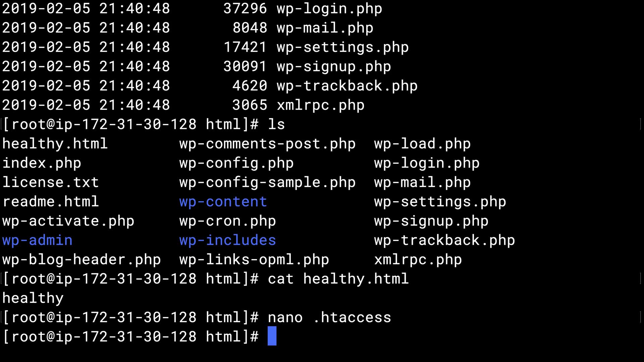Click the wp-comments-post.php filename
The image size is (644, 362).
click(267, 144)
